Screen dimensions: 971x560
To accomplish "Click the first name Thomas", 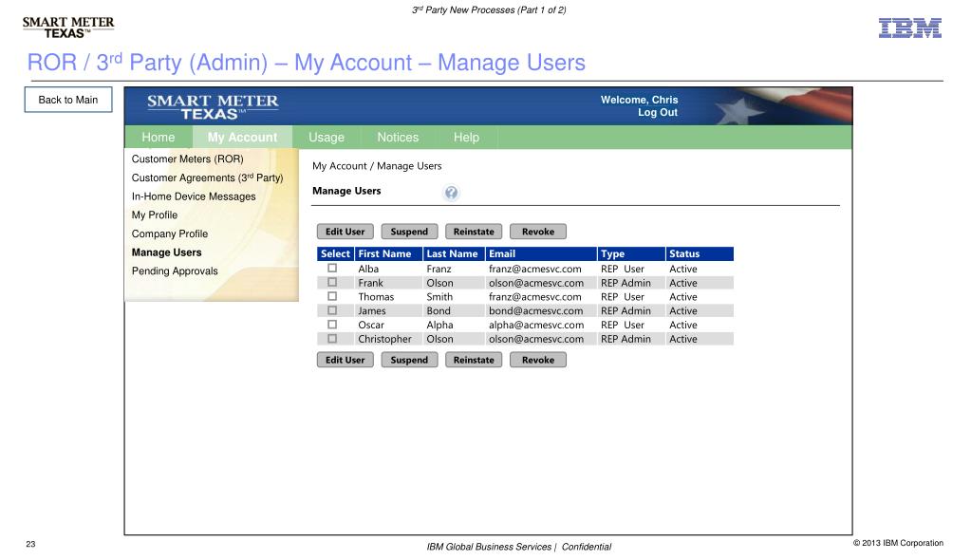I will (x=376, y=297).
